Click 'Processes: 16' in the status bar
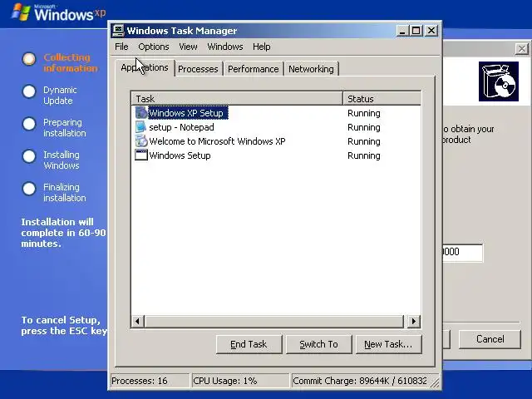Image resolution: width=532 pixels, height=399 pixels. click(x=150, y=381)
